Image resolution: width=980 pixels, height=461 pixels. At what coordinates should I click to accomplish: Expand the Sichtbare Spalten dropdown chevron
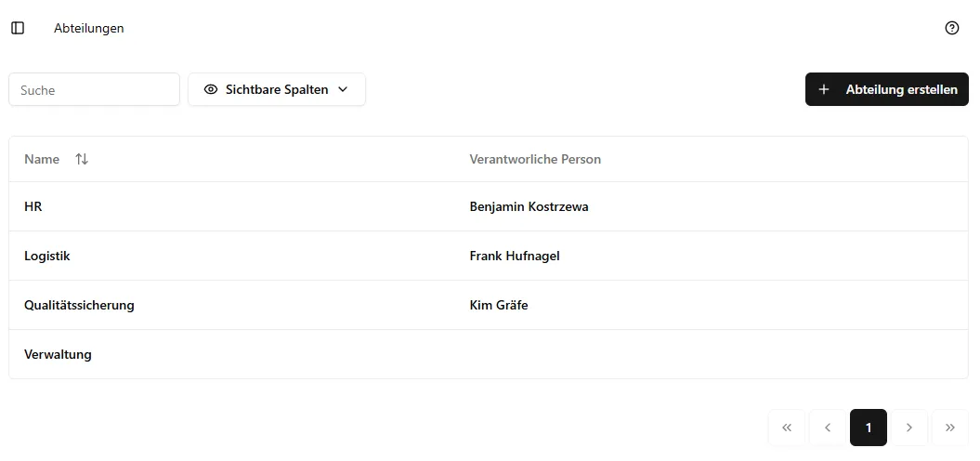[343, 89]
